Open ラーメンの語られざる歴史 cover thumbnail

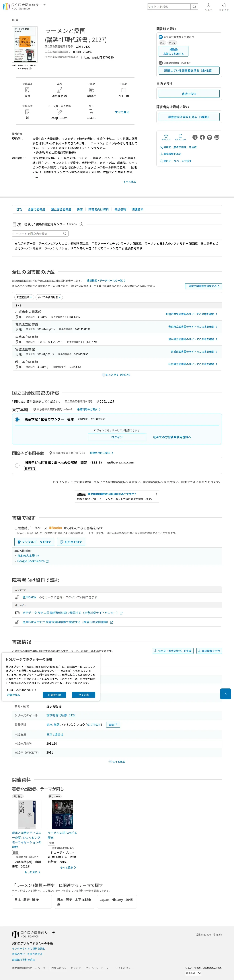[62, 814]
